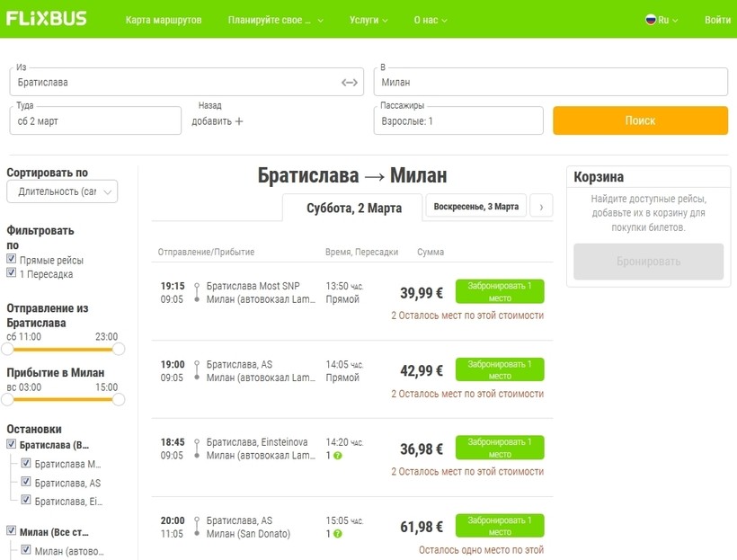Click the FlixBus logo
737x560 pixels.
click(x=47, y=19)
